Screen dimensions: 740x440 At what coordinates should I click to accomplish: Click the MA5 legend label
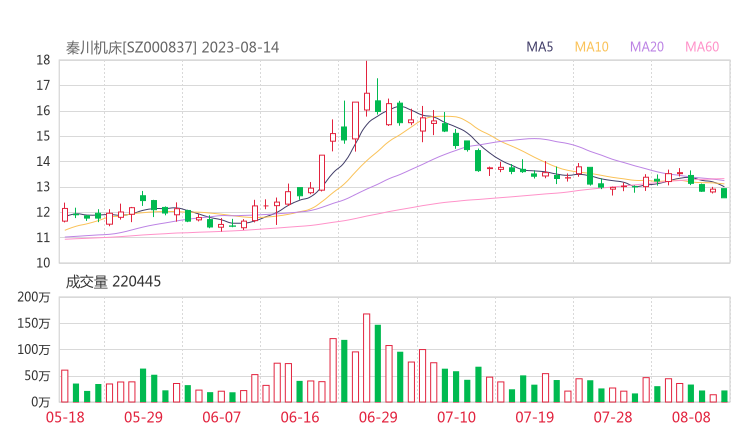coord(539,47)
